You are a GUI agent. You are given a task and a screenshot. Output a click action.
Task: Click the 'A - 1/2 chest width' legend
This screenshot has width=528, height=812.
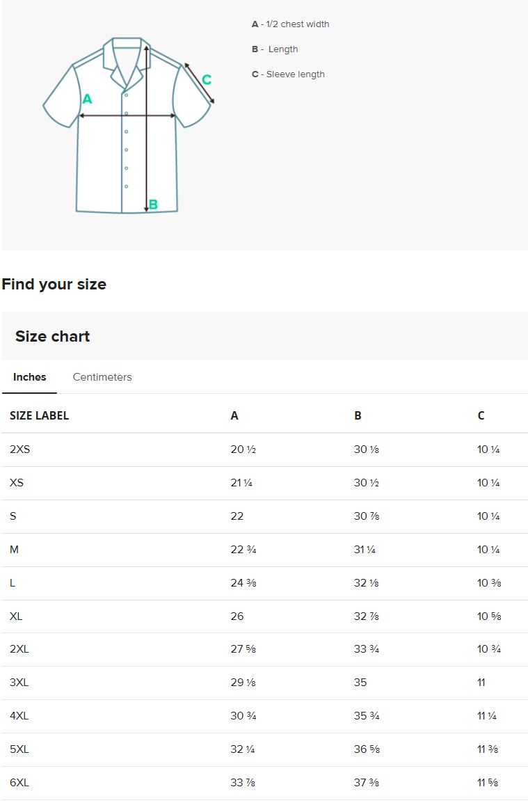pyautogui.click(x=290, y=24)
